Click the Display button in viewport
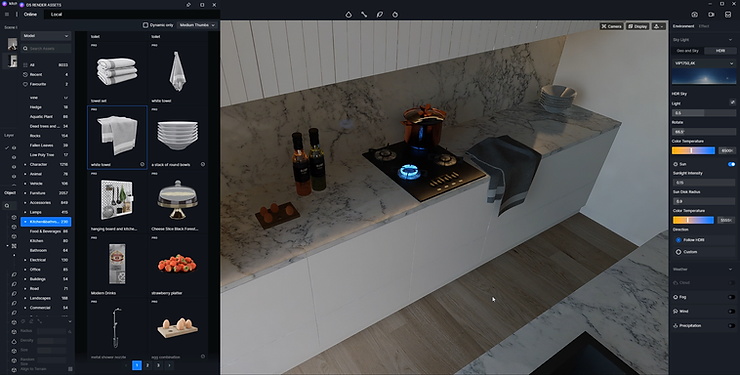Image resolution: width=740 pixels, height=375 pixels. point(638,26)
